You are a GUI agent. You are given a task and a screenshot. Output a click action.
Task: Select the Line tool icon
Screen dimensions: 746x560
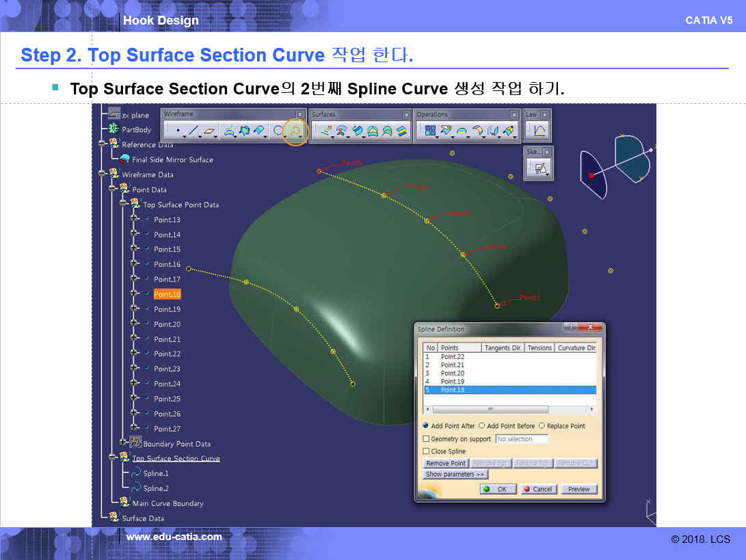pos(194,130)
